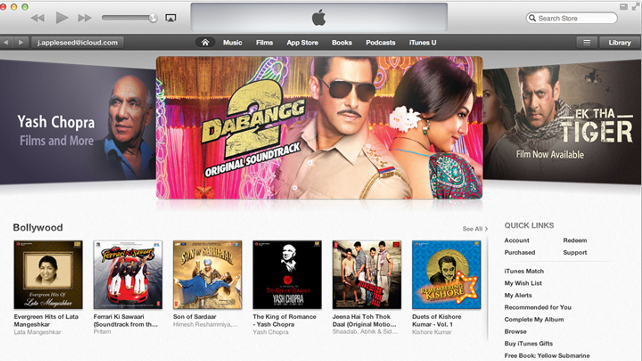This screenshot has height=361, width=642.
Task: Open the Browse quick link
Action: tap(515, 332)
